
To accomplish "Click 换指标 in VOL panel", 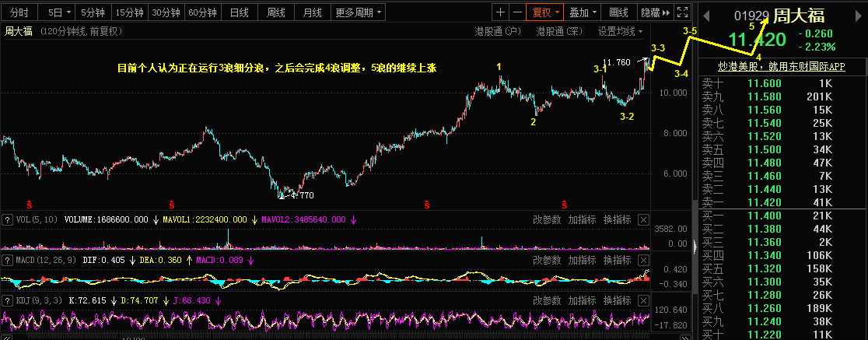I will click(617, 220).
